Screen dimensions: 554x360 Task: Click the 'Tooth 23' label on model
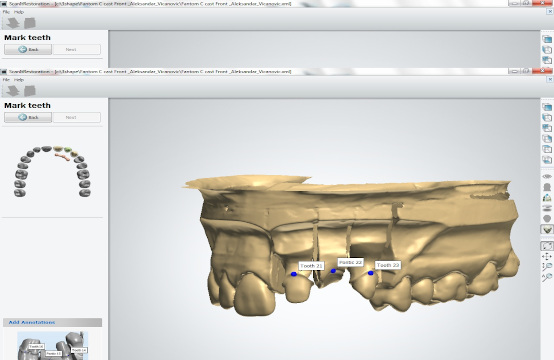coord(388,265)
